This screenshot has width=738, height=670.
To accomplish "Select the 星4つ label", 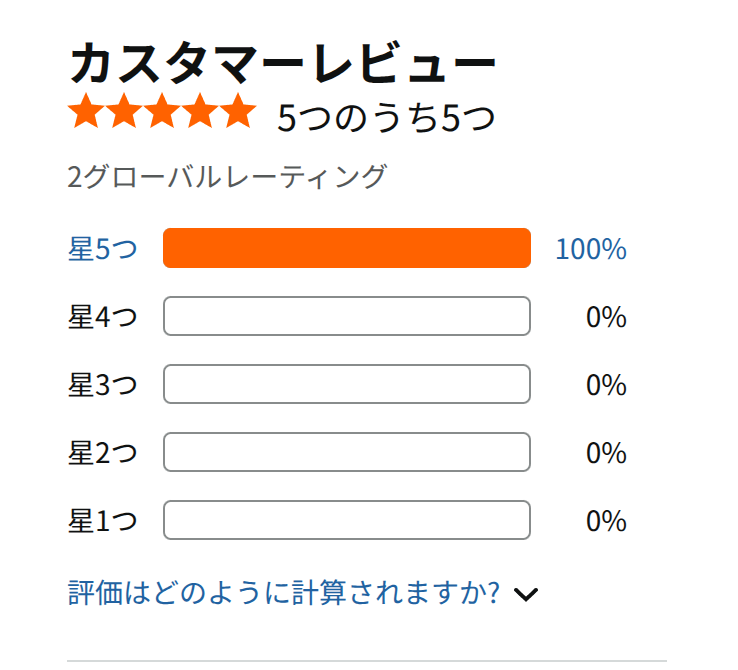I will [x=103, y=317].
